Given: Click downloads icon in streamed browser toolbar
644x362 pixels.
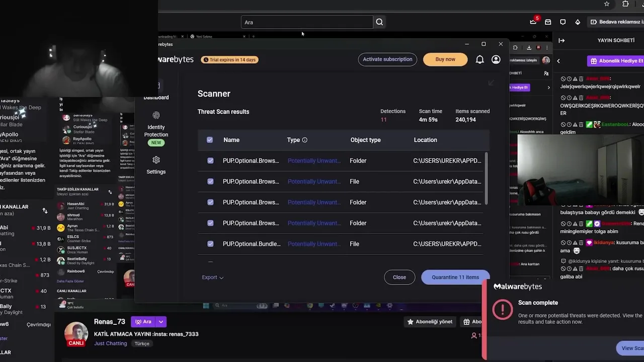Looking at the screenshot, I should (x=529, y=47).
